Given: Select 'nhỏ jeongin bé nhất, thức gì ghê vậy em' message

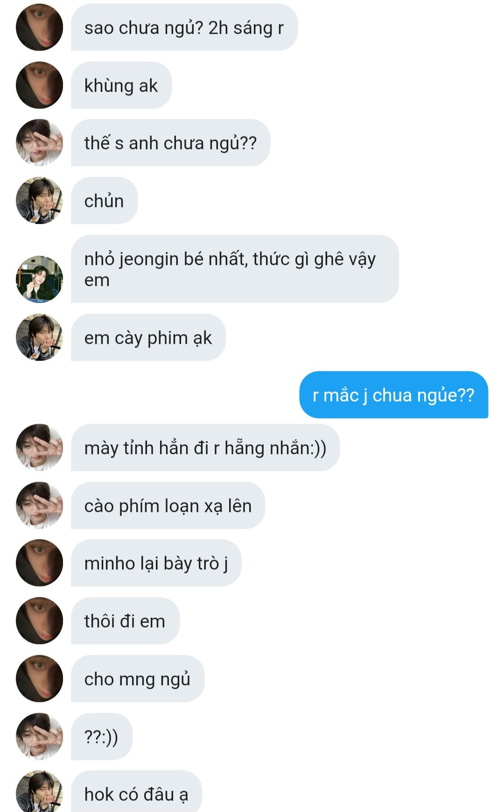Looking at the screenshot, I should pos(235,269).
